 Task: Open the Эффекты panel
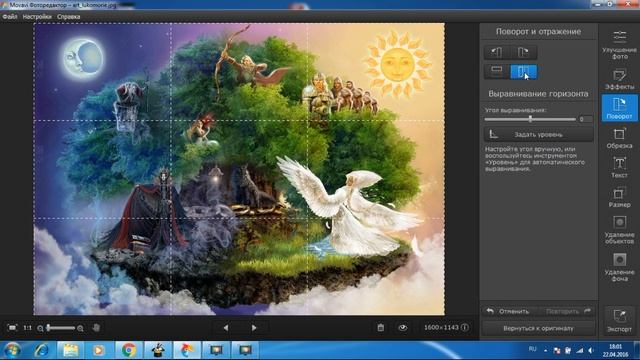tap(619, 79)
